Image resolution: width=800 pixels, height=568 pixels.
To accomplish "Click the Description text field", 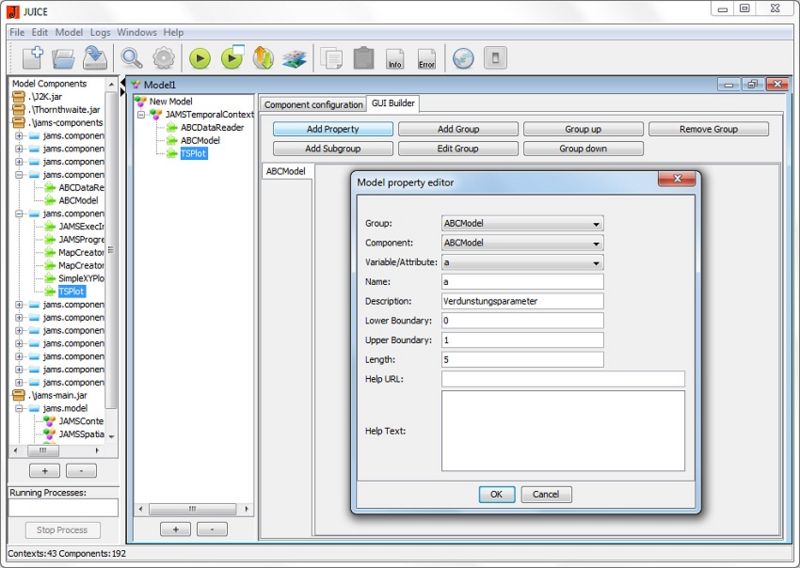I will click(522, 301).
